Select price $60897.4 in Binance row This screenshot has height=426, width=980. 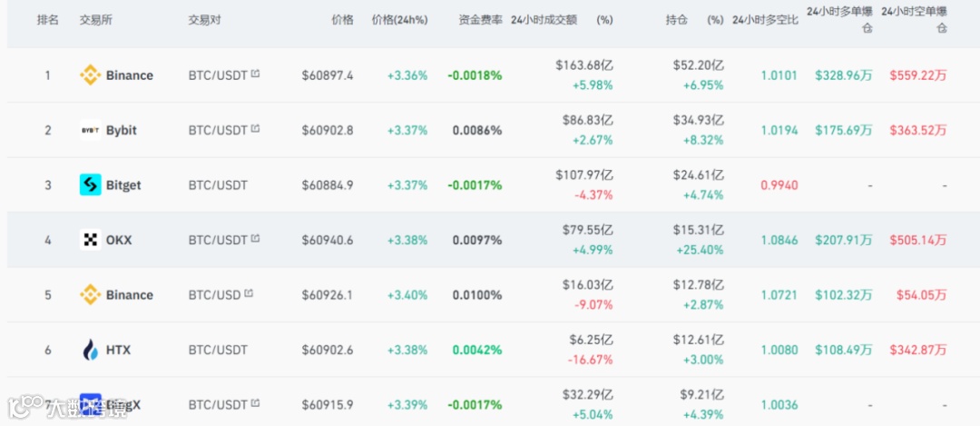tap(328, 75)
